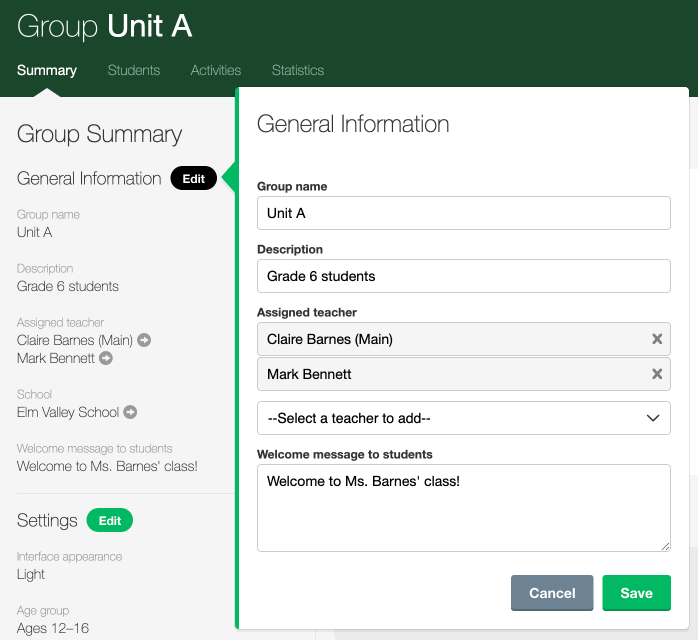The image size is (698, 640).
Task: Remove Mark Bennett with X icon
Action: pyautogui.click(x=657, y=374)
